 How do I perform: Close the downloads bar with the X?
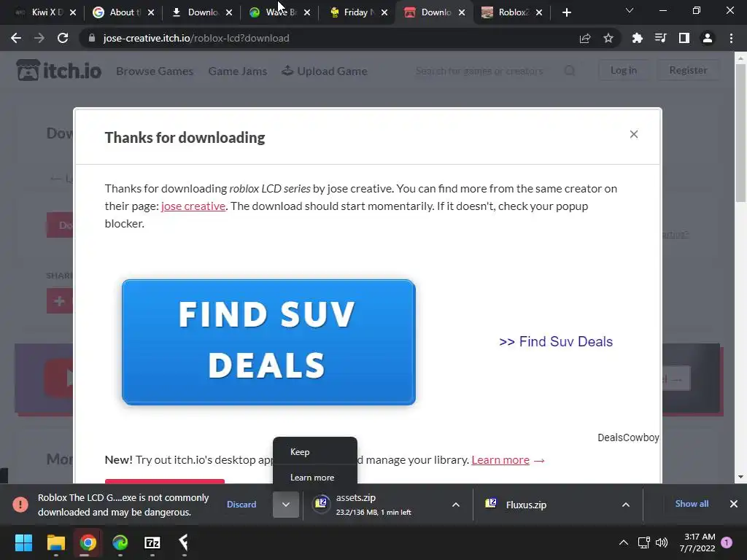click(734, 504)
